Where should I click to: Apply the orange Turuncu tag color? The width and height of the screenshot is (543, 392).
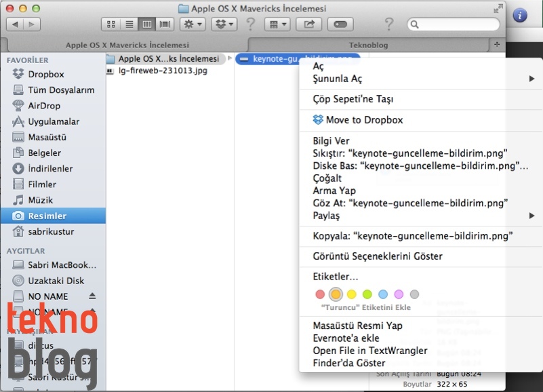[336, 294]
